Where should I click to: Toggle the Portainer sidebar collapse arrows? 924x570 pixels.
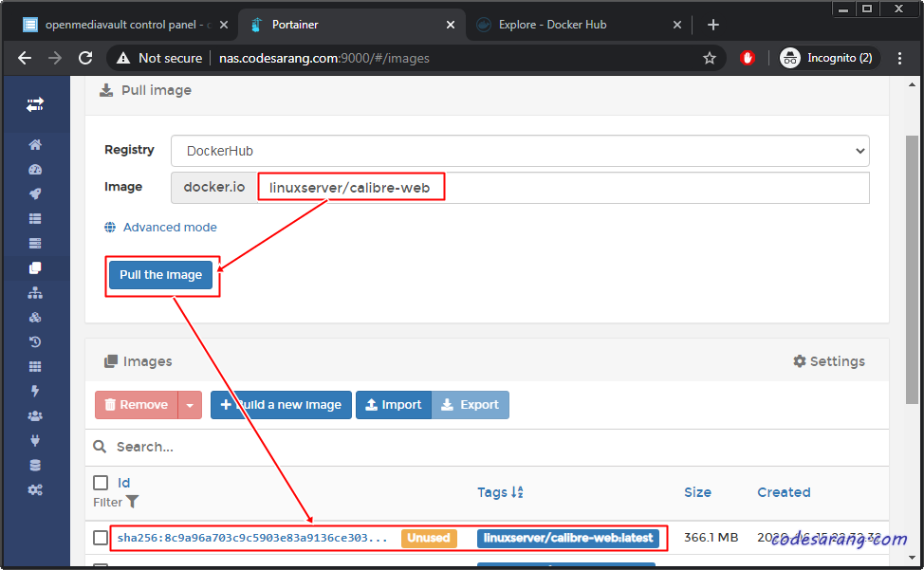pyautogui.click(x=35, y=105)
